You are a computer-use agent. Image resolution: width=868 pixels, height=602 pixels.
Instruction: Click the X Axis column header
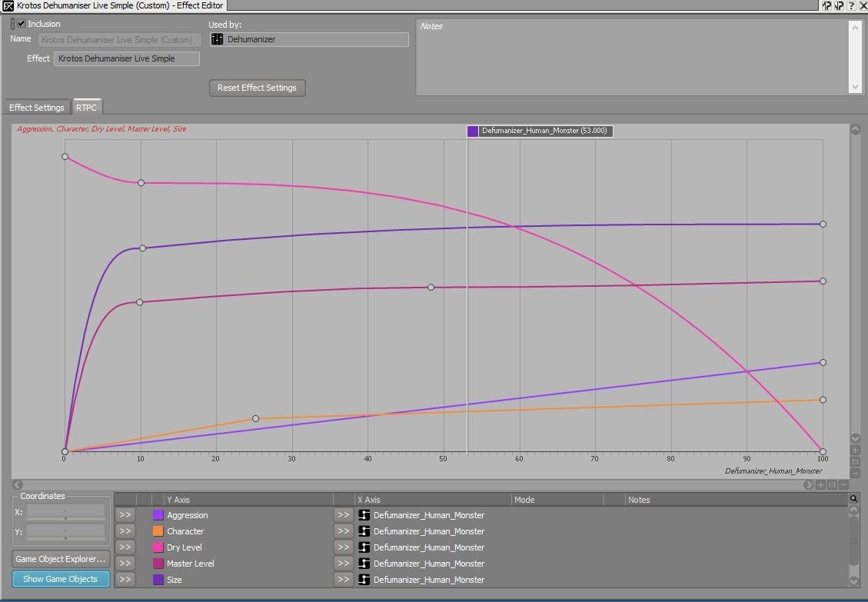pyautogui.click(x=433, y=500)
